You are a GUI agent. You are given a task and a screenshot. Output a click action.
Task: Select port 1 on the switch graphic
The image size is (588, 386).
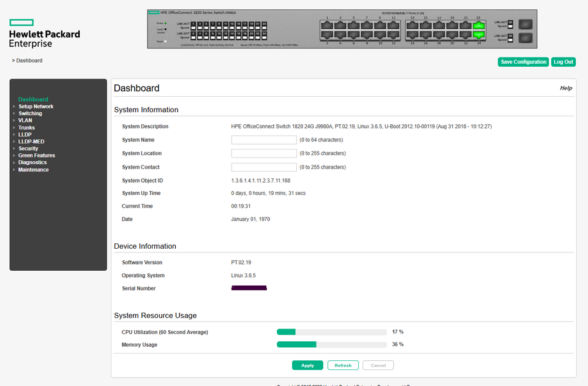327,26
